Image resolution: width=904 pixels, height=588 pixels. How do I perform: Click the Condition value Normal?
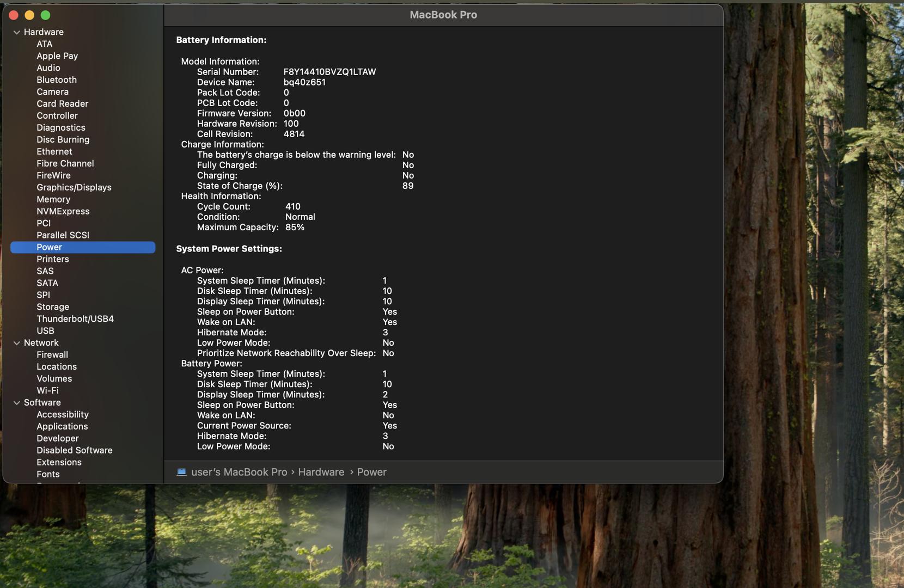[x=300, y=217]
